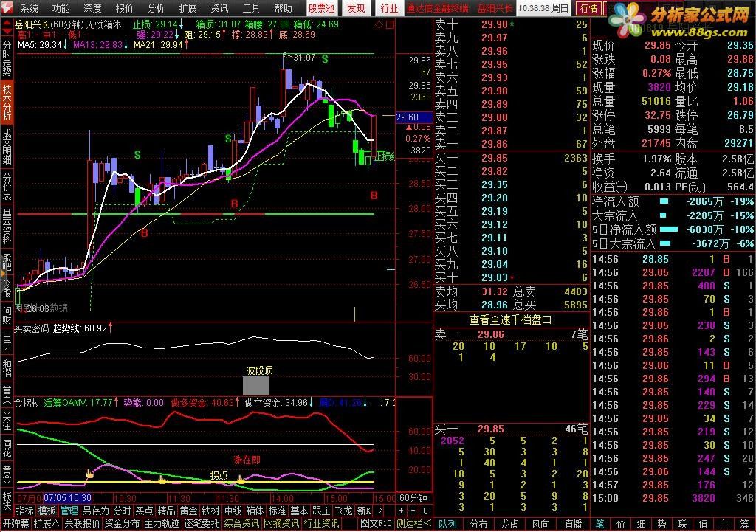Image resolution: width=756 pixels, height=532 pixels.
Task: Open the 主力轨迹 tab
Action: tap(162, 523)
